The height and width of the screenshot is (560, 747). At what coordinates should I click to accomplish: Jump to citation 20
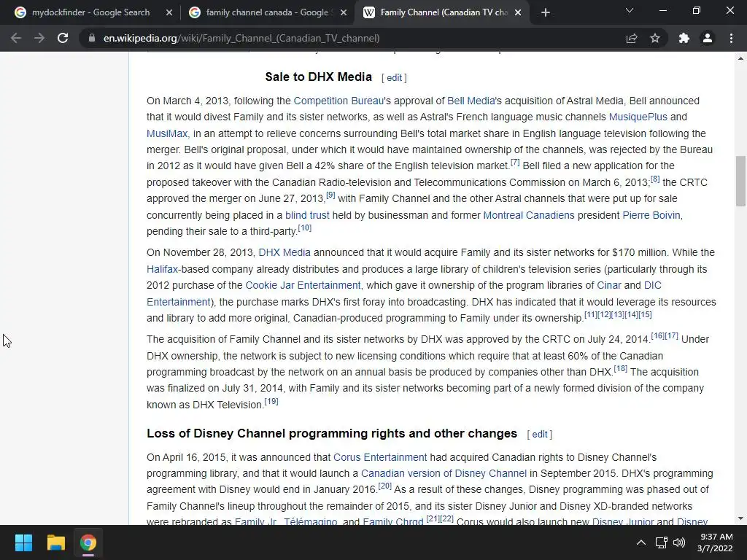384,486
